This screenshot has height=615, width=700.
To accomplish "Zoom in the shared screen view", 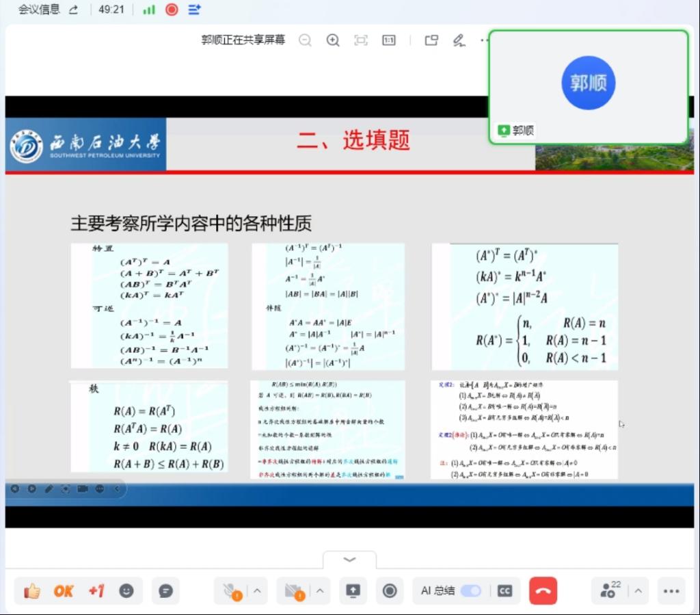I will pyautogui.click(x=333, y=40).
